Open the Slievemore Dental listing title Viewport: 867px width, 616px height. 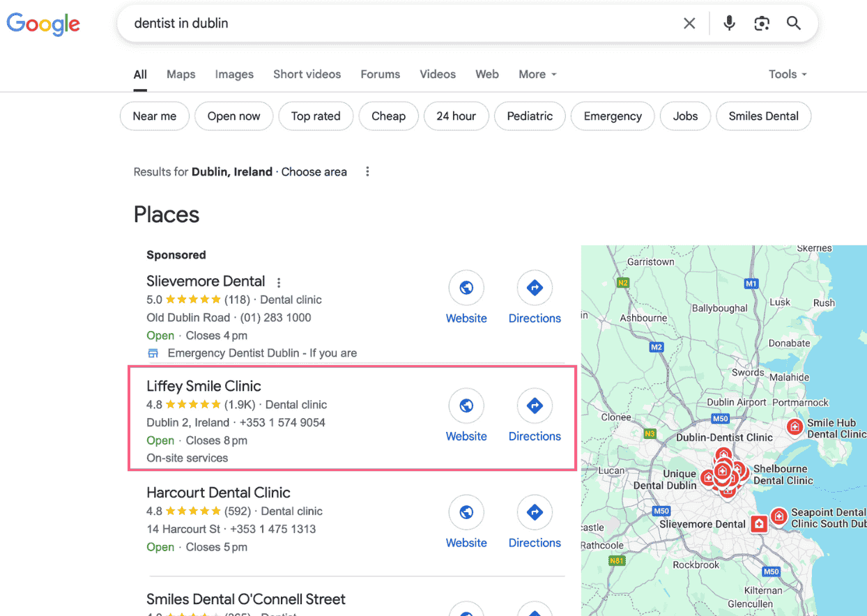point(206,282)
